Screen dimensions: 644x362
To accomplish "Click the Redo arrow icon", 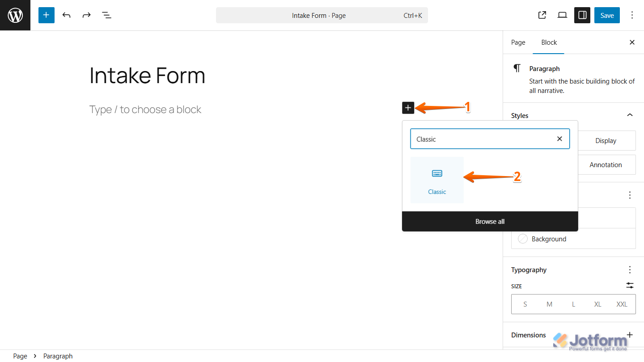I will (x=86, y=15).
